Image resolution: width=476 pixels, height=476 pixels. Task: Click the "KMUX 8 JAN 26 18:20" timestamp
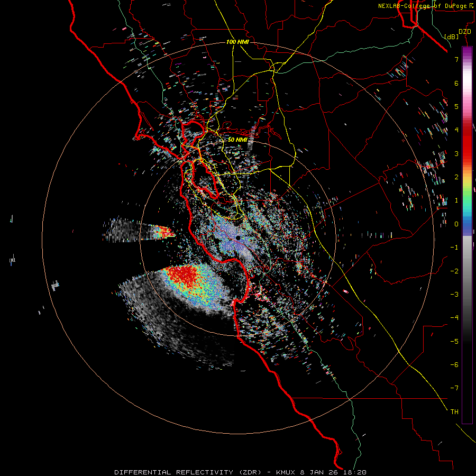pos(321,472)
